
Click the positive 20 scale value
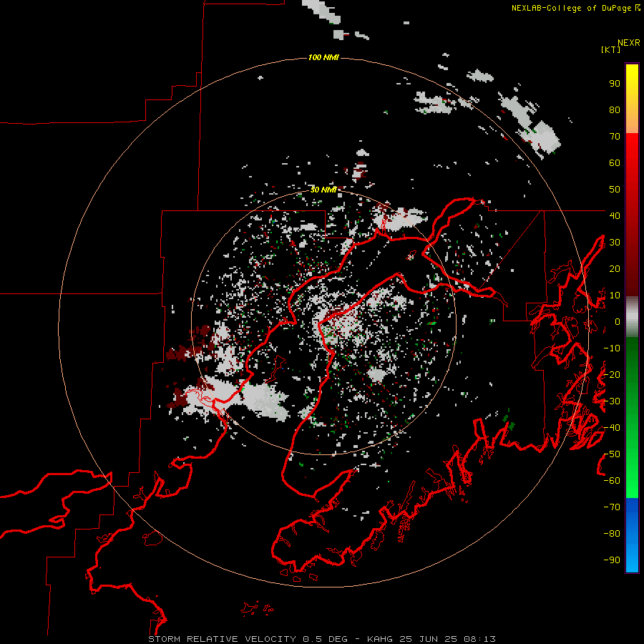click(615, 269)
